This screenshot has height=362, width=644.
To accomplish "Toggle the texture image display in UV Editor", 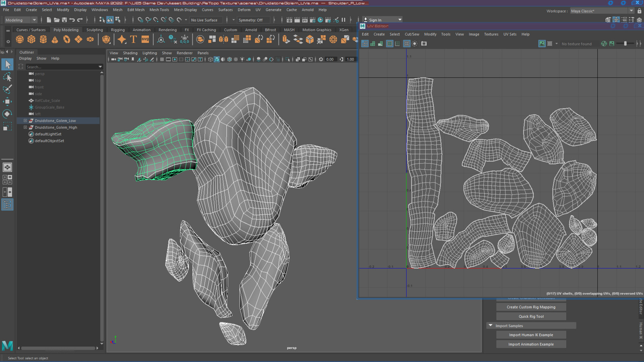I will [542, 43].
